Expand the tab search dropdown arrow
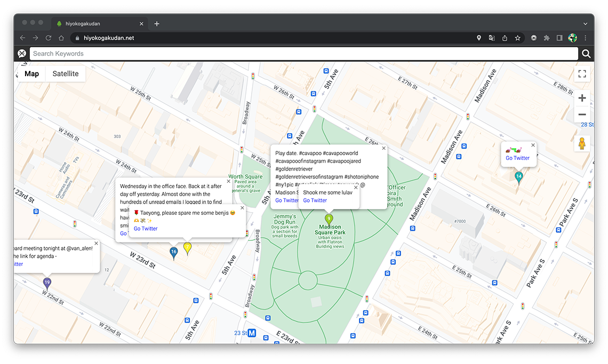This screenshot has width=608, height=364. pos(585,23)
